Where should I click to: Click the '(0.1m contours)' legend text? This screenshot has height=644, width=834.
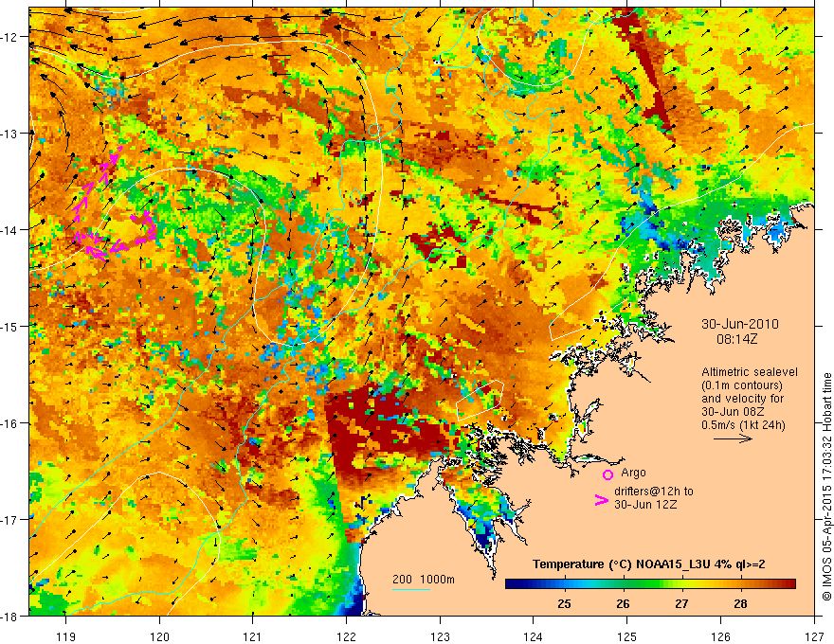(x=742, y=385)
